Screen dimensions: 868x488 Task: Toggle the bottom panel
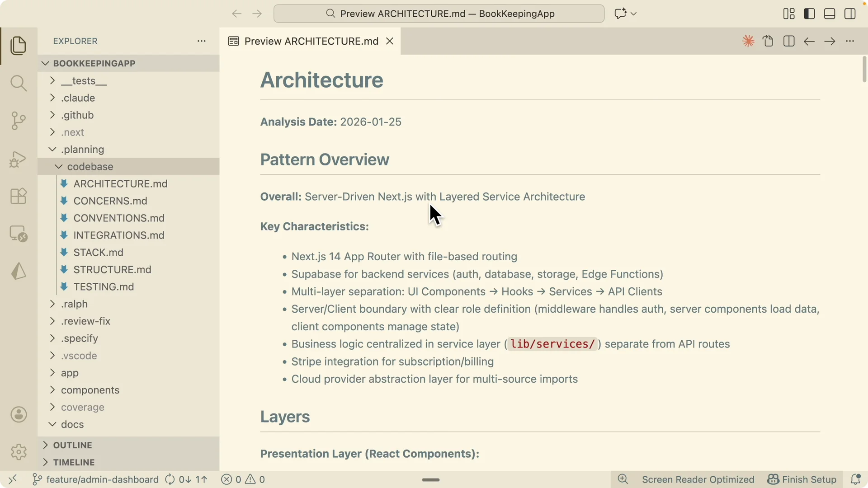(830, 14)
